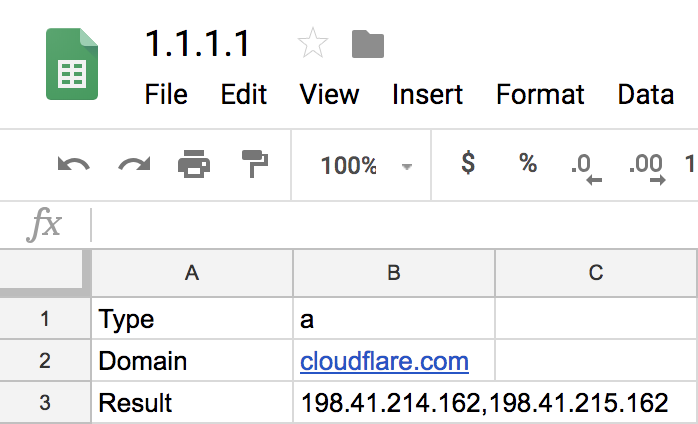Open the Insert menu
698x424 pixels.
pyautogui.click(x=427, y=95)
